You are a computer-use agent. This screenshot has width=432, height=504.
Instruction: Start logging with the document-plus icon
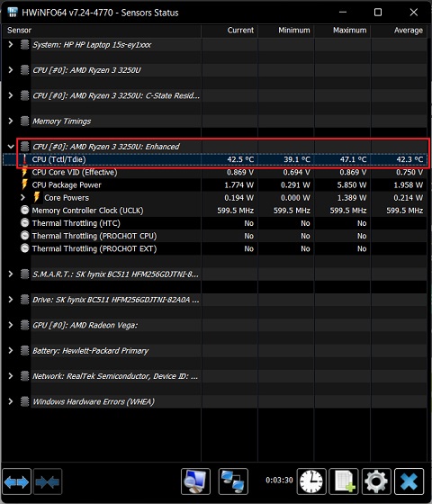click(344, 481)
